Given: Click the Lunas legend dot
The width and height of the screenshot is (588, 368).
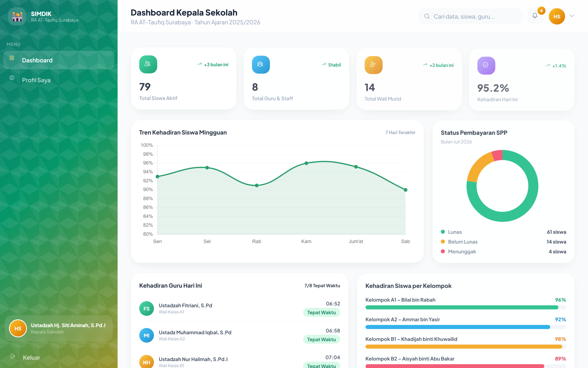Looking at the screenshot, I should click(443, 232).
